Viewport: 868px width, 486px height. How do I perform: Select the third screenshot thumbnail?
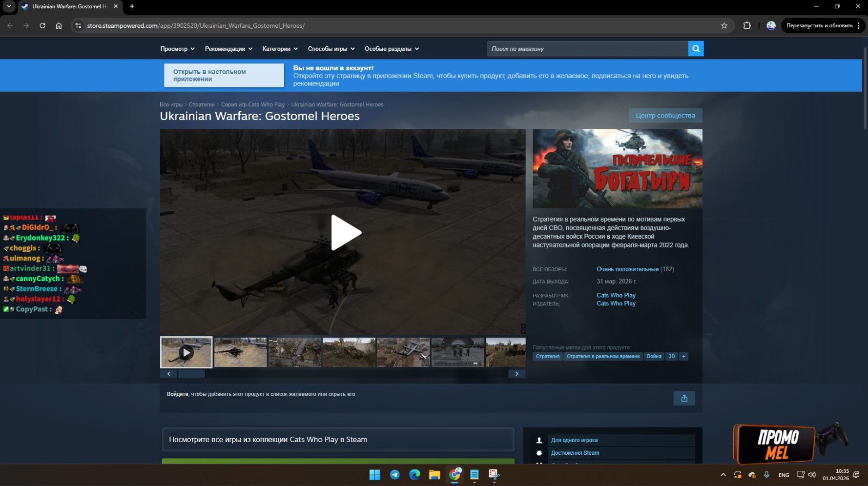click(295, 352)
